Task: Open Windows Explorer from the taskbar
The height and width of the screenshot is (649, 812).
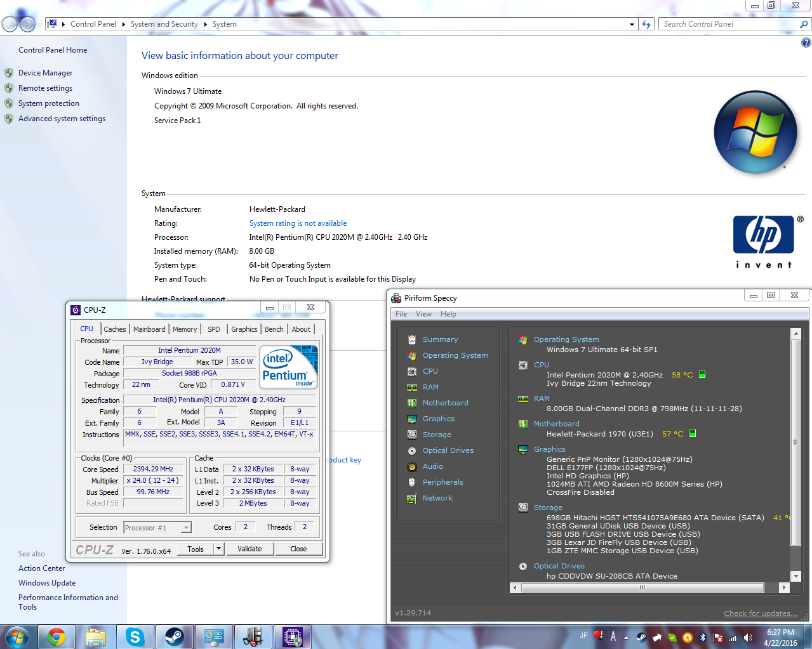Action: [x=96, y=637]
